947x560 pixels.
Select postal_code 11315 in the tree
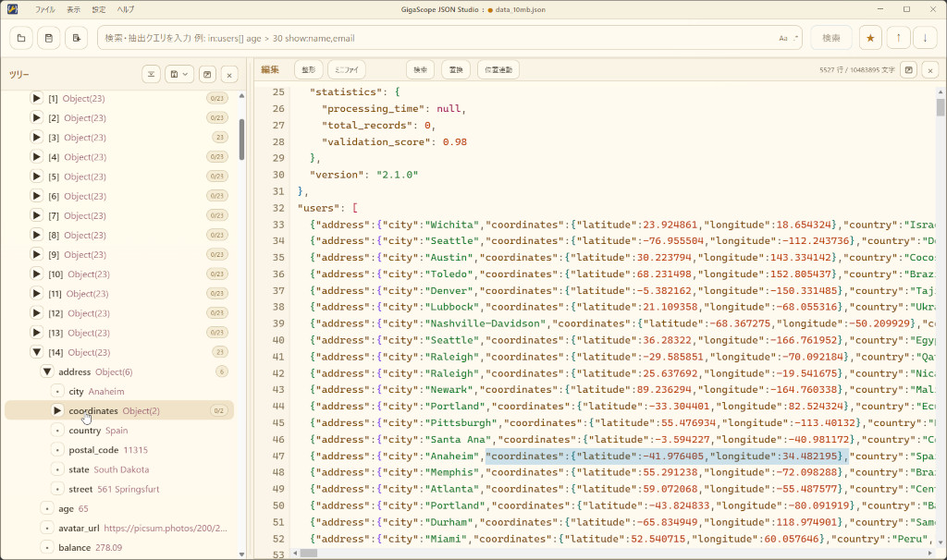119,449
